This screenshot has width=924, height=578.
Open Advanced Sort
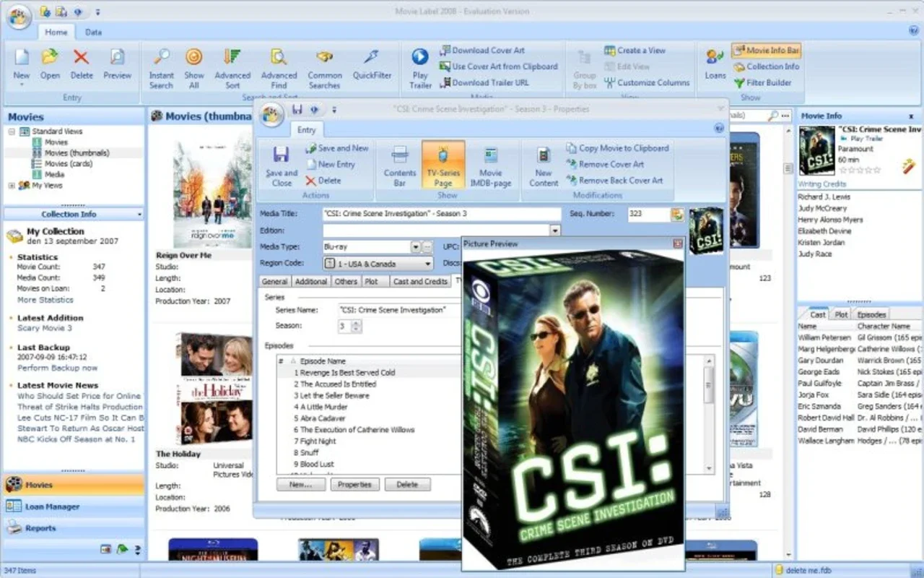coord(232,69)
